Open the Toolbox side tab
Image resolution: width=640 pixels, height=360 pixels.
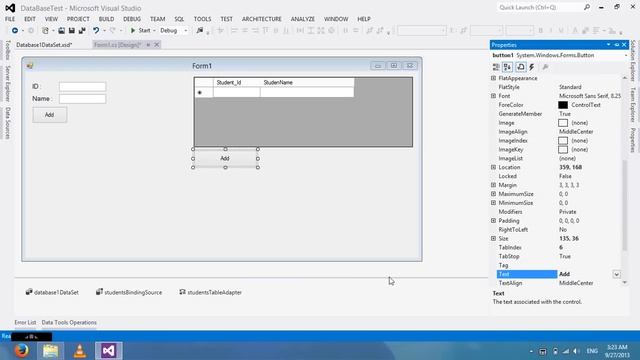[7, 50]
